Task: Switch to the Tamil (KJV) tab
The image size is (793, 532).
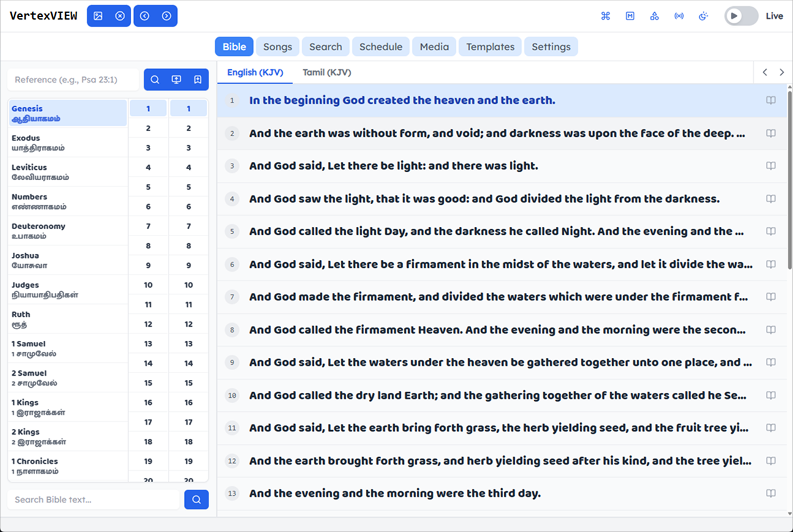Action: [327, 72]
